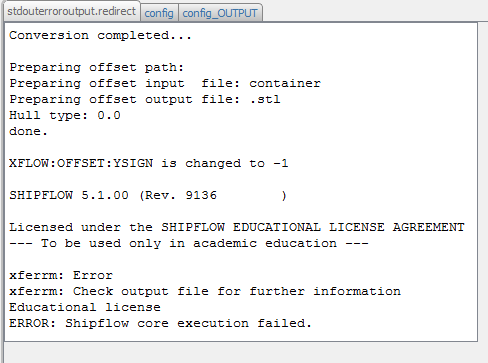Click the 'Educational license' line
The image size is (488, 363).
85,307
